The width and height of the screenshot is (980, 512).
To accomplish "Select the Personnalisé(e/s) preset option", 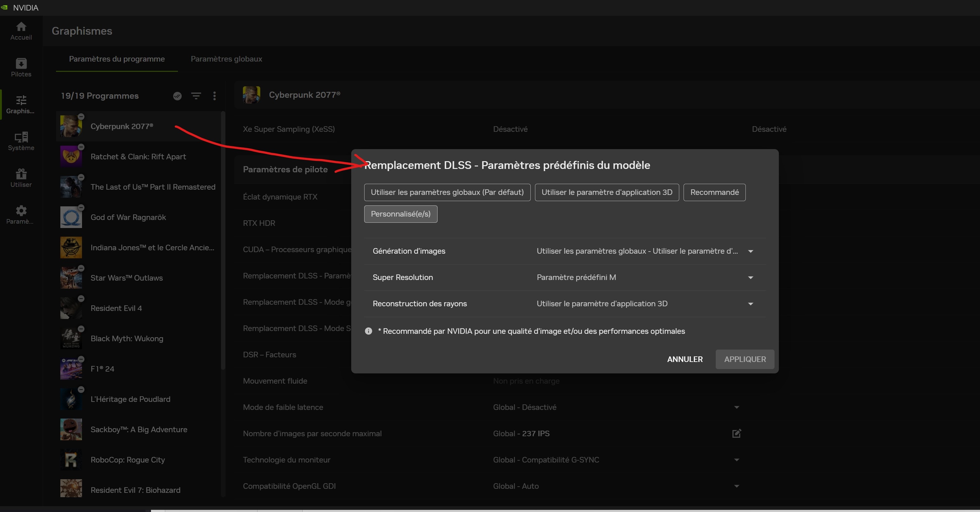I will tap(401, 214).
